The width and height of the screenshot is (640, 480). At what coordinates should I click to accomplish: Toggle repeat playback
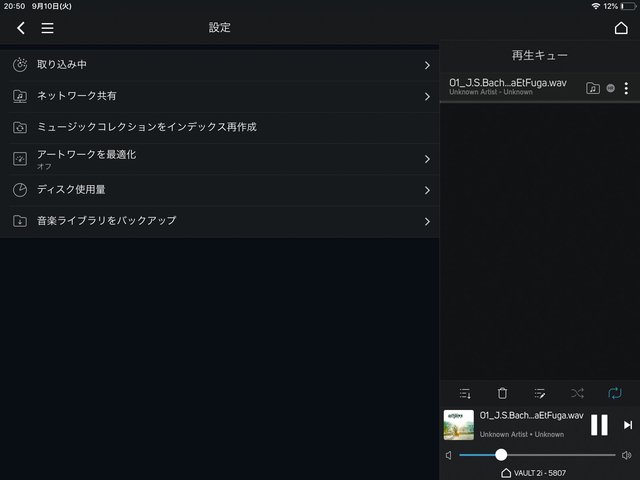point(615,393)
